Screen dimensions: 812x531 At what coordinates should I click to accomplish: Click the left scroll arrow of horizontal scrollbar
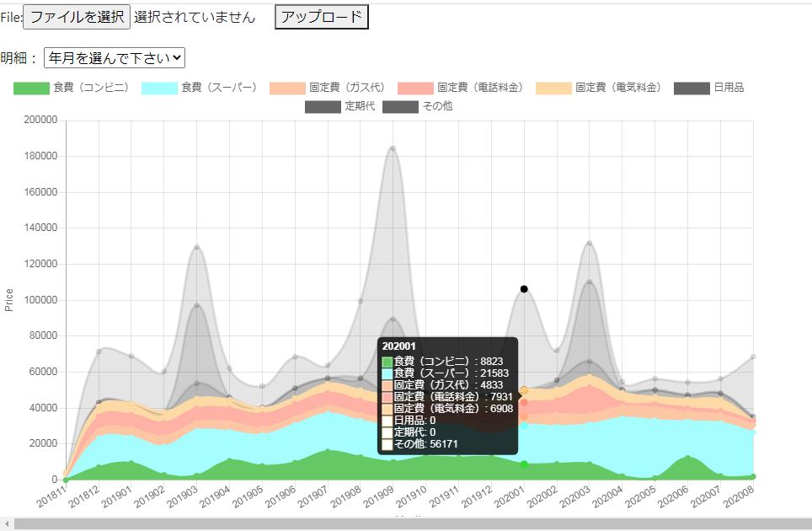(6, 524)
